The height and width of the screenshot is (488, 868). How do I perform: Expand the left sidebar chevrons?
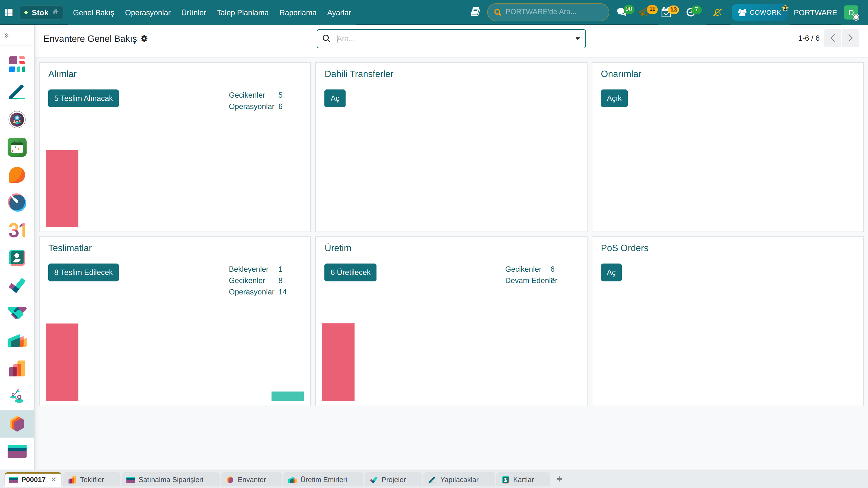point(7,35)
